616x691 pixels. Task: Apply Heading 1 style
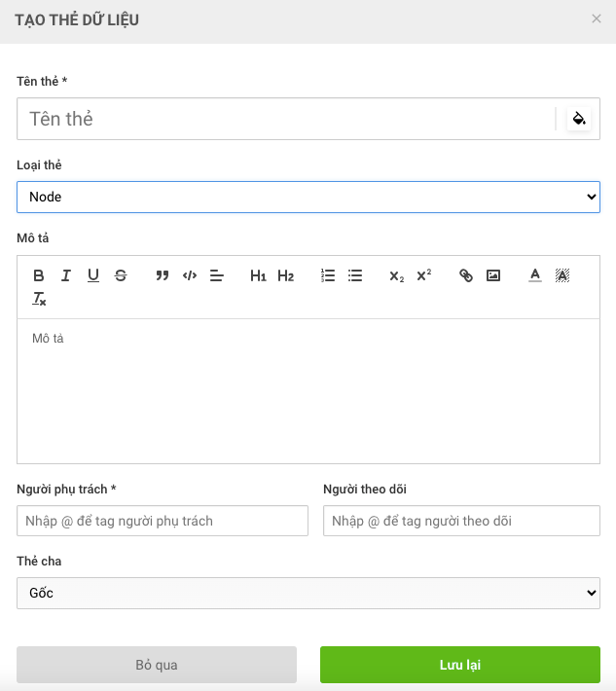(258, 275)
